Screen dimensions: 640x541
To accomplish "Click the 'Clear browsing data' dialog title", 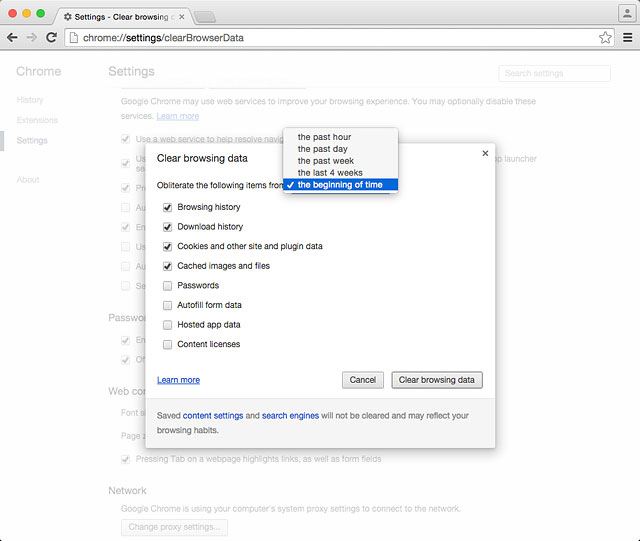I will [x=202, y=158].
